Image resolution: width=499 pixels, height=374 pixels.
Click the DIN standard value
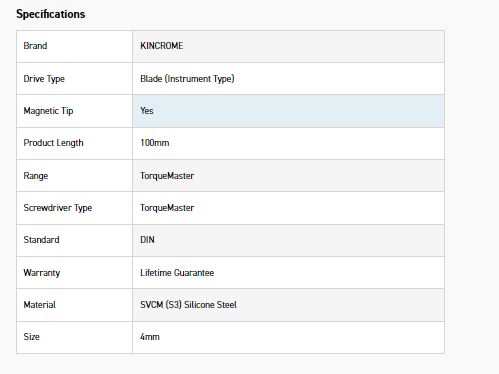click(147, 240)
